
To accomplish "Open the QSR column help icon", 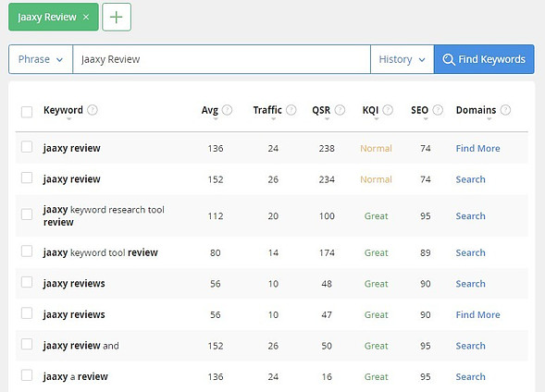I will 340,110.
